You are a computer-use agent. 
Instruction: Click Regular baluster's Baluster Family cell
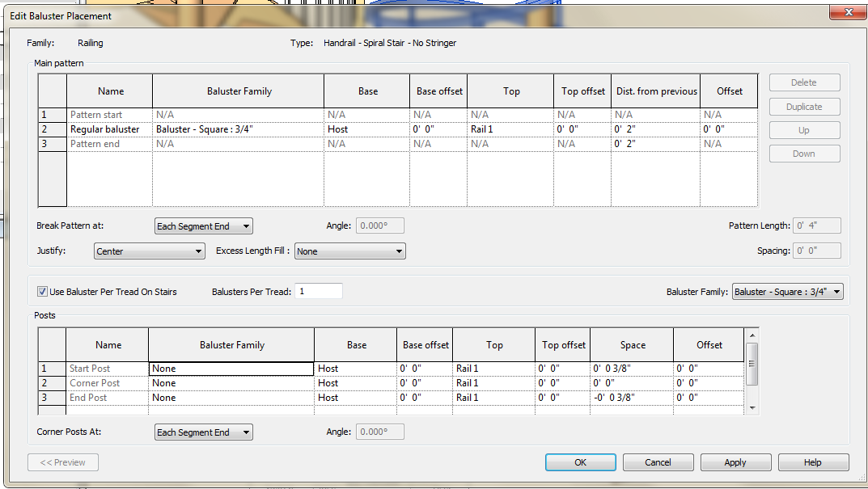(x=238, y=129)
